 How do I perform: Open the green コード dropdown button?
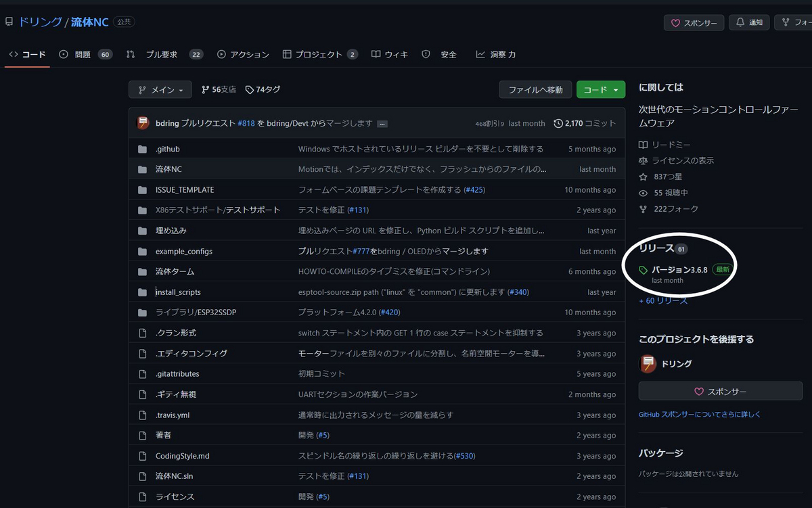(601, 89)
